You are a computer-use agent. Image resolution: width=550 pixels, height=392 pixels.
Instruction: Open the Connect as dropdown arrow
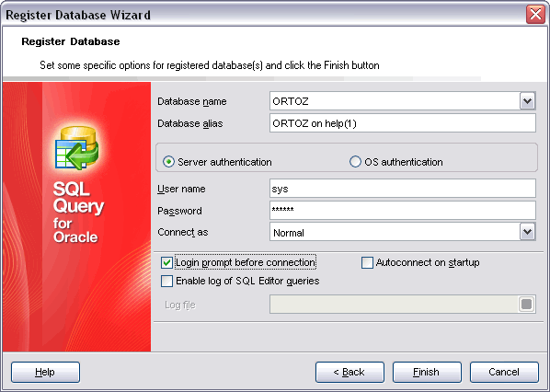pos(527,232)
